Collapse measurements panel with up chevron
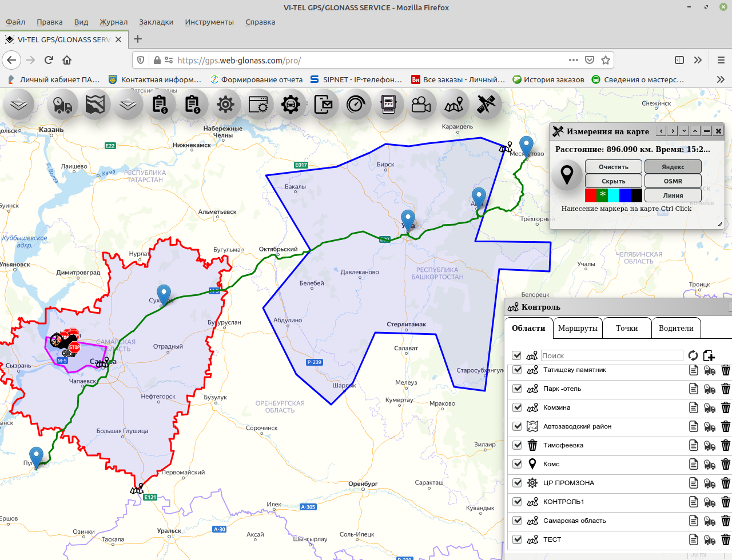 coord(695,131)
